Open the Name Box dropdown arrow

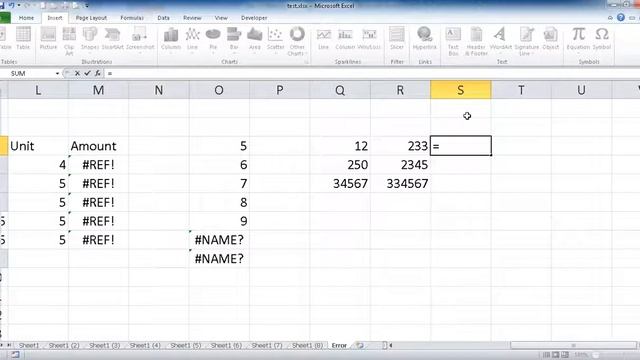[57, 73]
